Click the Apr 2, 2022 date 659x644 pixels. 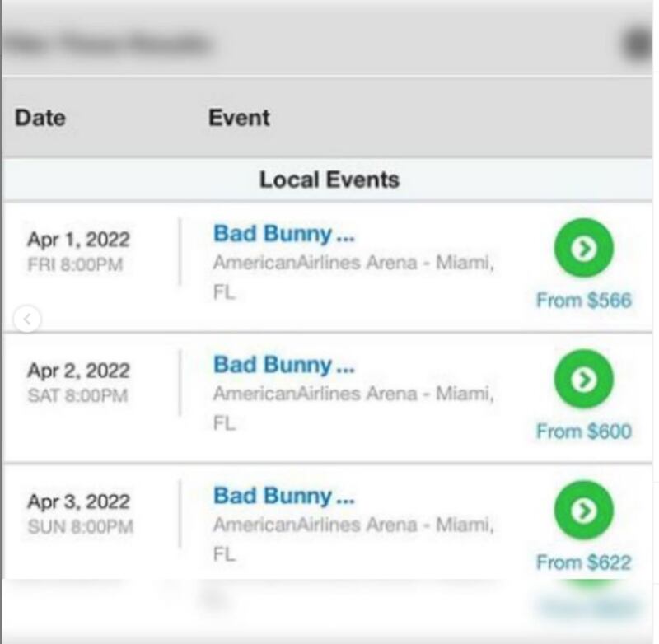78,371
